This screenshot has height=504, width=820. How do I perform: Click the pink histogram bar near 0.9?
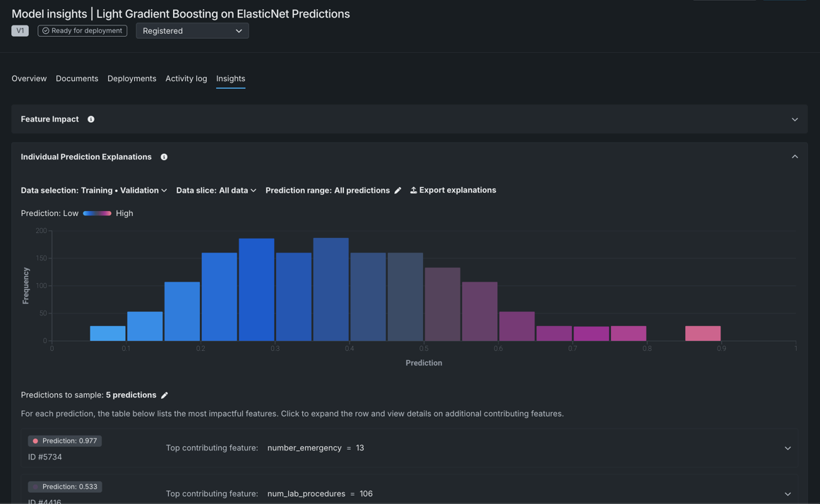[703, 333]
